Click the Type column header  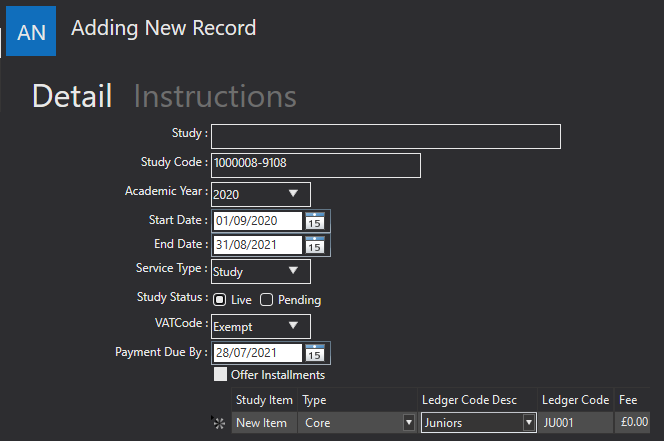click(357, 400)
